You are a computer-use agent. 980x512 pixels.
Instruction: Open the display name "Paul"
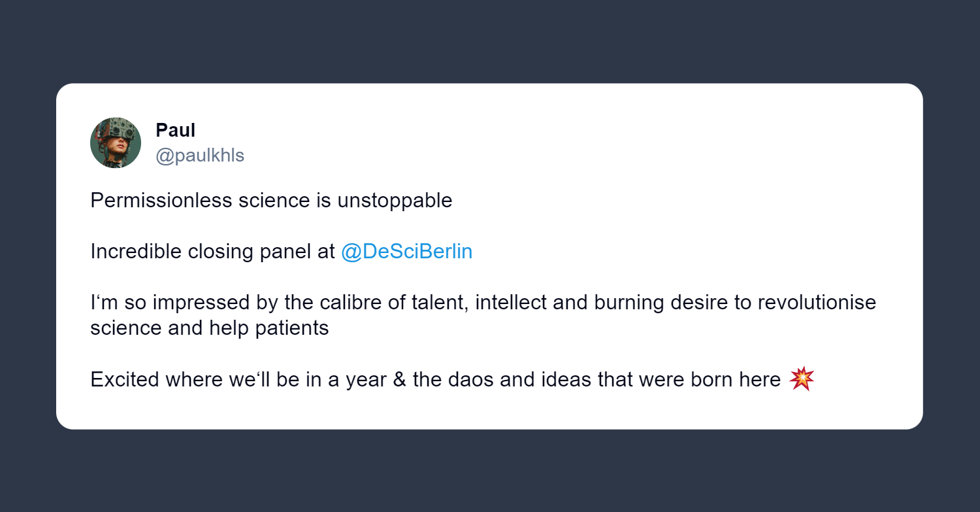coord(175,130)
